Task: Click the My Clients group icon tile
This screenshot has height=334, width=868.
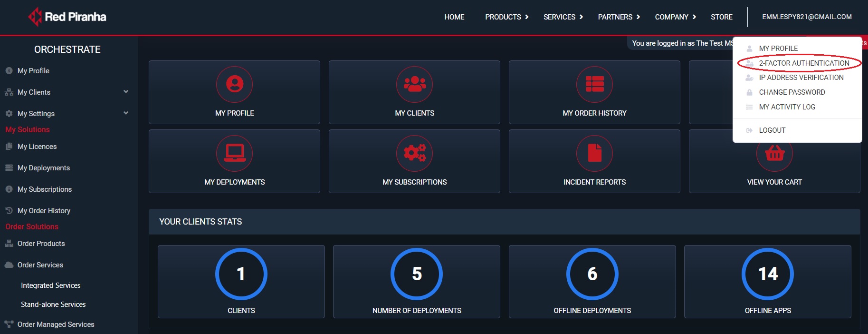Action: coord(414,84)
